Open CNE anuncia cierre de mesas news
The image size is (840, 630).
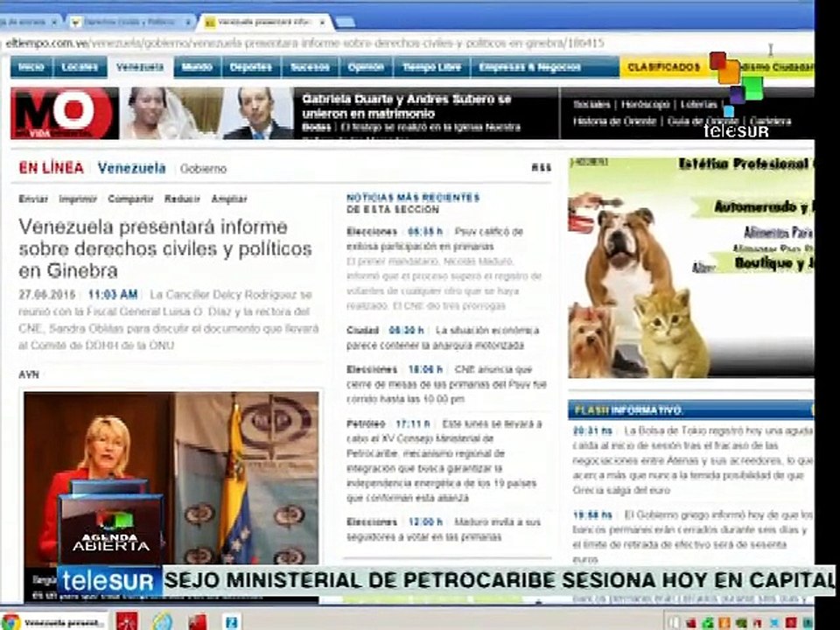[446, 384]
